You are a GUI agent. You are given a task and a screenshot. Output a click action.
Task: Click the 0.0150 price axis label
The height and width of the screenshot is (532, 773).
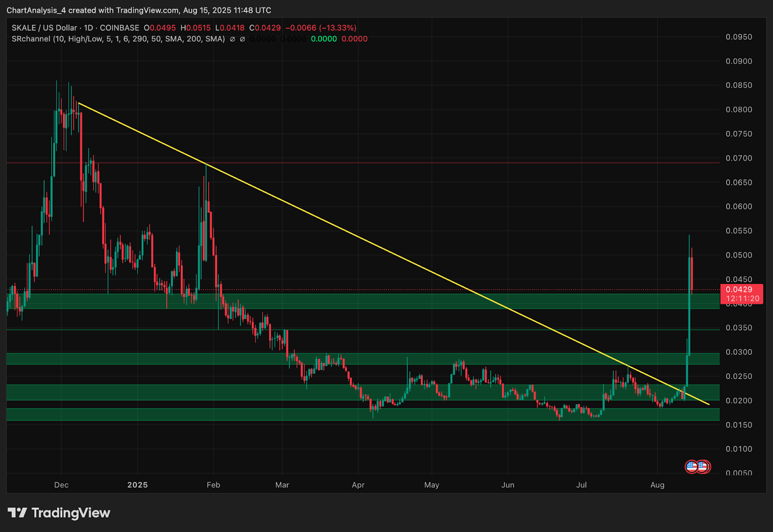[739, 425]
